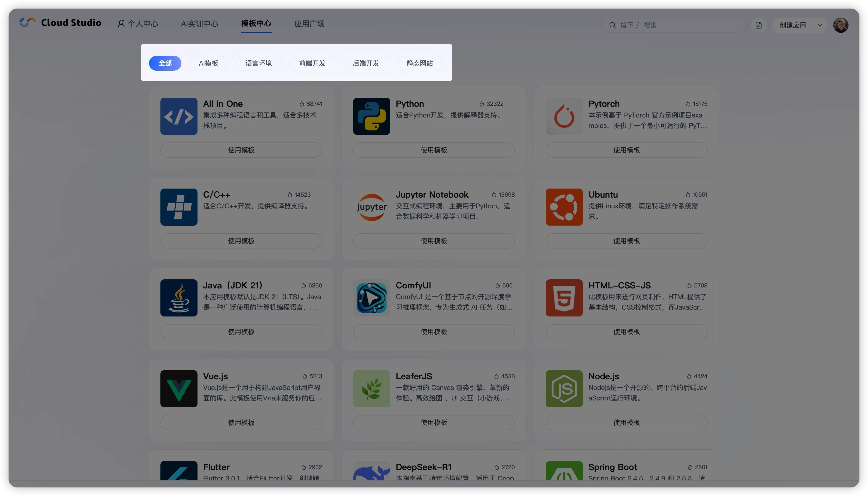Go to 个人中心 in navigation
The width and height of the screenshot is (868, 496).
point(138,24)
